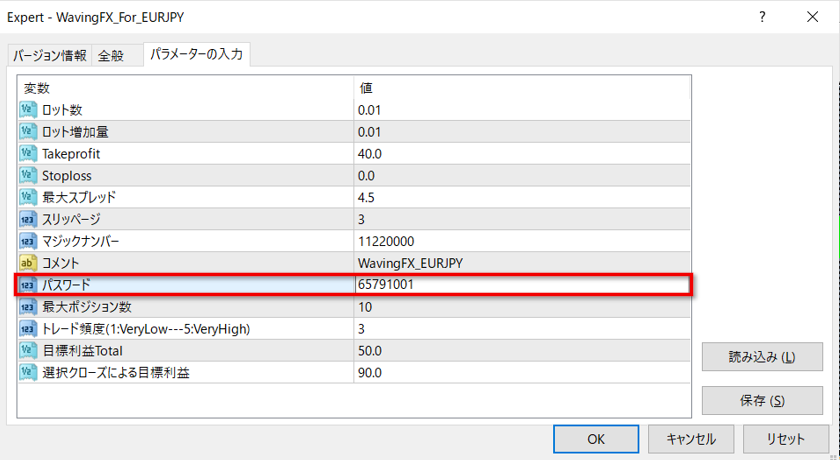The width and height of the screenshot is (840, 460).
Task: Select the パスワード variable name
Action: coord(66,285)
